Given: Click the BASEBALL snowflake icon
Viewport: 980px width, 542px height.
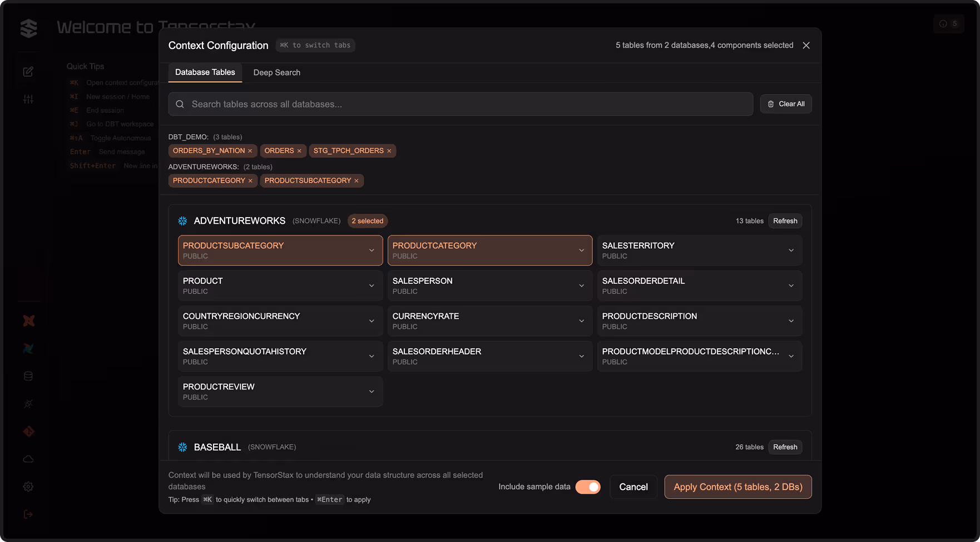Looking at the screenshot, I should 182,447.
